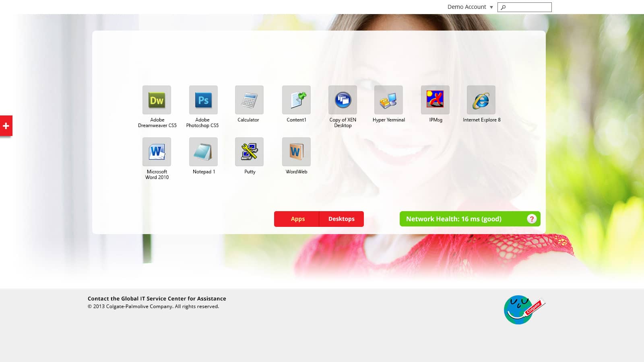The width and height of the screenshot is (644, 362).
Task: Start the Calculator app
Action: 249,100
